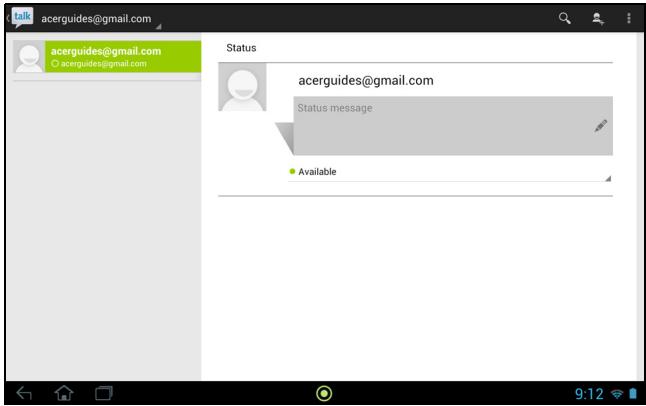Open the Recent apps button
This screenshot has height=406, width=646.
point(104,393)
